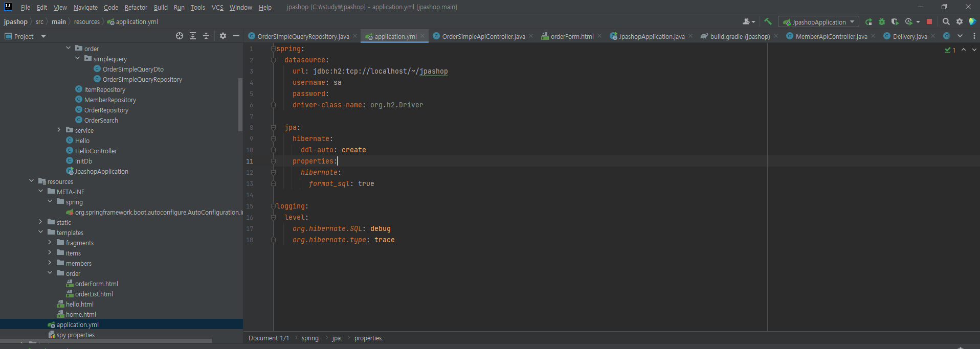Run with Coverage using the shield icon
The width and height of the screenshot is (980, 349).
tap(895, 22)
